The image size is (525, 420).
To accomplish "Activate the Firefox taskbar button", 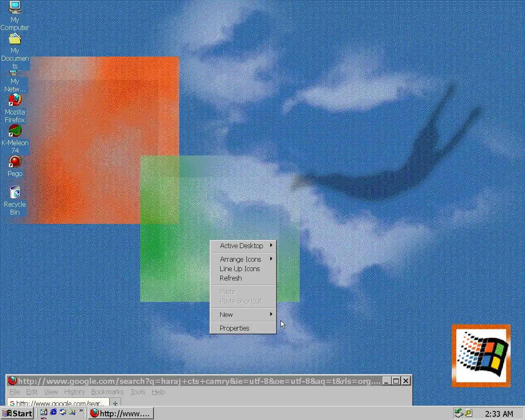I will pos(121,413).
